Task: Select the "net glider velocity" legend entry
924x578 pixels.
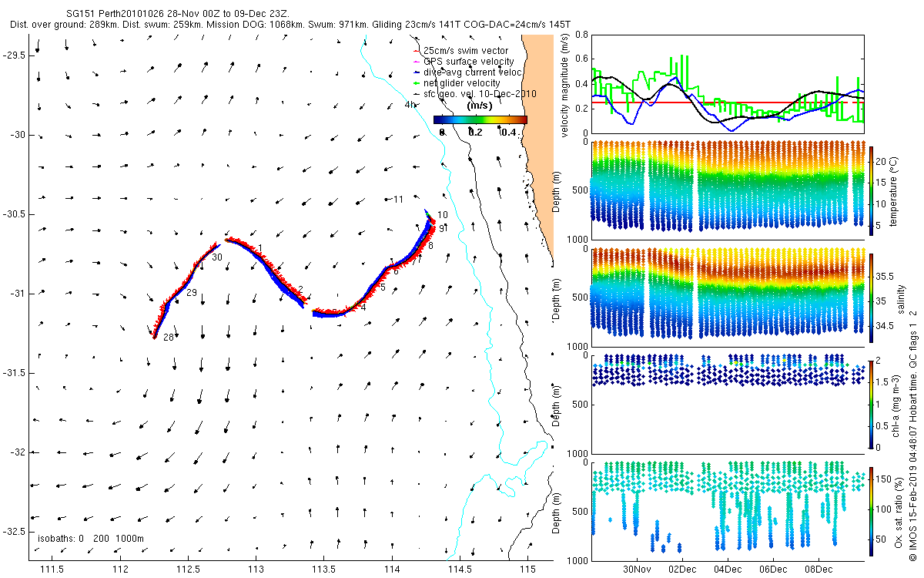Action: coord(457,83)
